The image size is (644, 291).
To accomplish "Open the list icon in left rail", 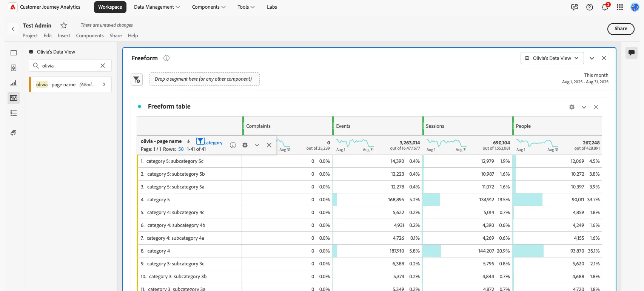I will (x=14, y=113).
